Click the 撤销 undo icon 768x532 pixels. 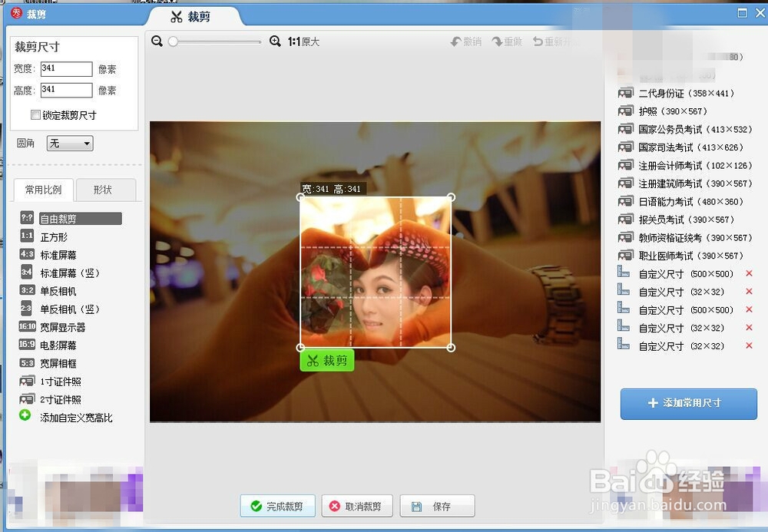[x=456, y=41]
